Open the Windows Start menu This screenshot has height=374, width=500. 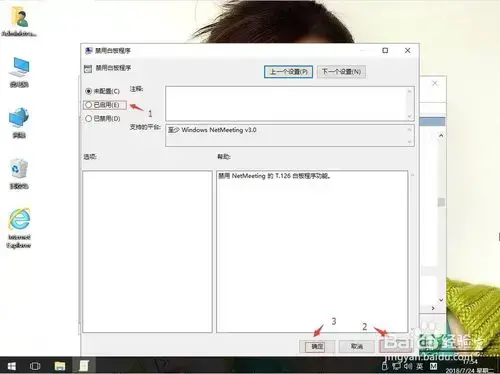12,366
